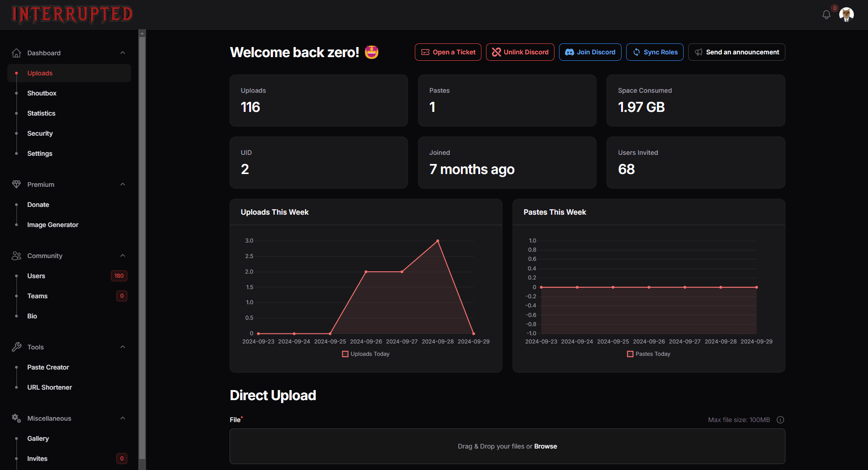Open the Security page
This screenshot has width=868, height=470.
[69, 133]
